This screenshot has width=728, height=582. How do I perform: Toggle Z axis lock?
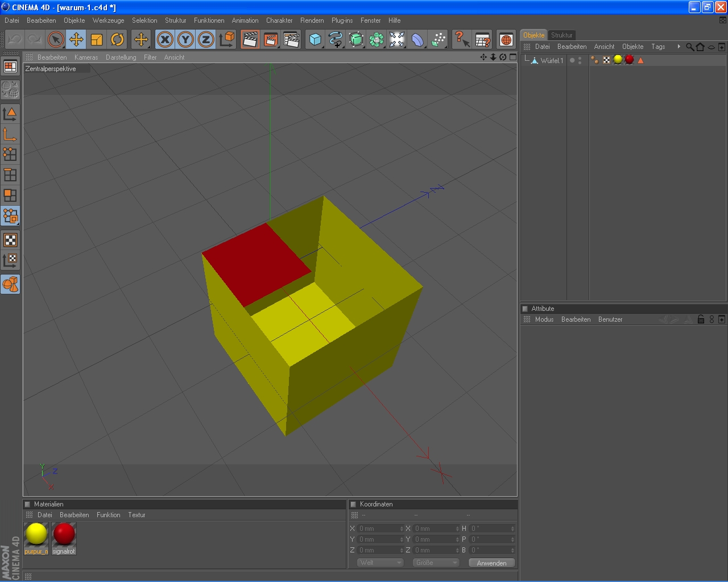[x=206, y=39]
